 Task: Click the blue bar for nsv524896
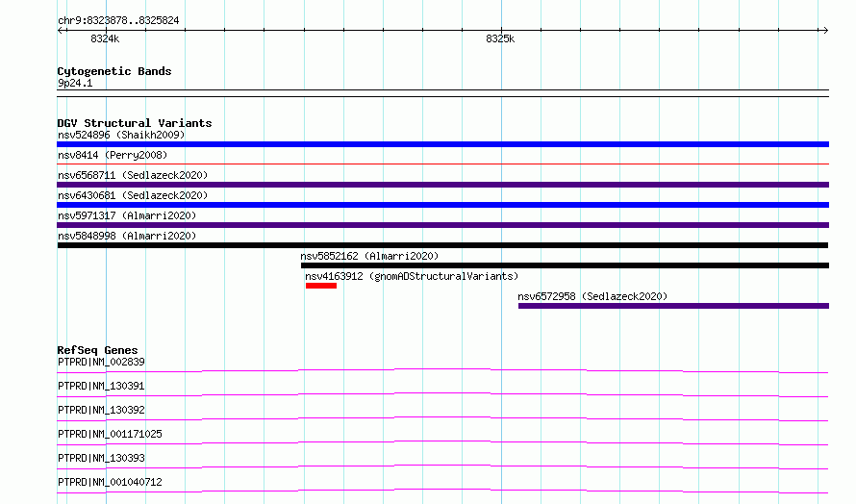pos(442,144)
